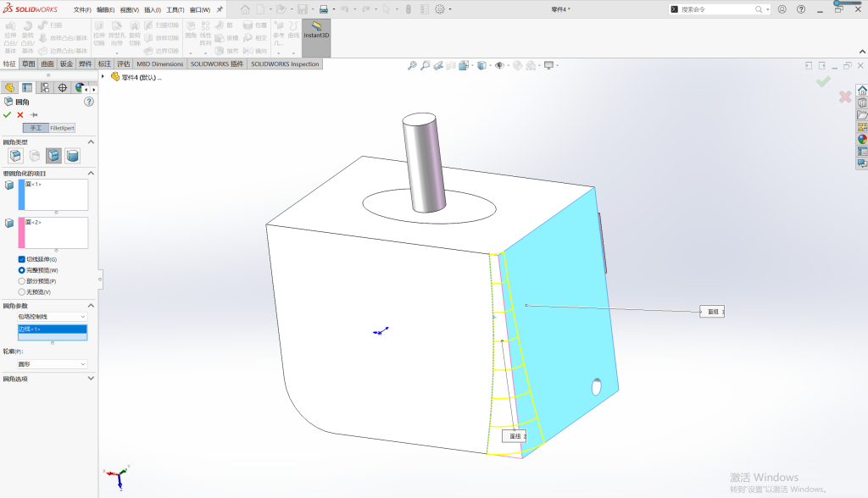This screenshot has height=498, width=868.
Task: Switch to the 手工 manual fillet mode
Action: pyautogui.click(x=36, y=128)
